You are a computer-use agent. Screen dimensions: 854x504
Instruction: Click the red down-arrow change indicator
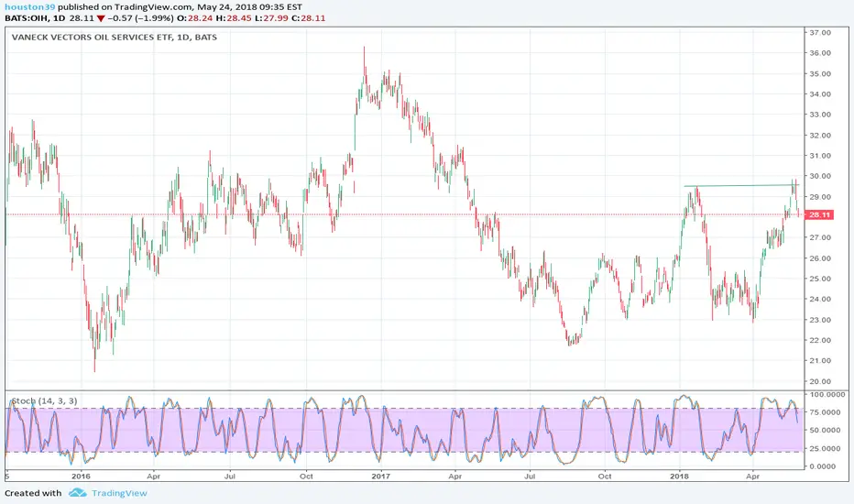pos(101,18)
